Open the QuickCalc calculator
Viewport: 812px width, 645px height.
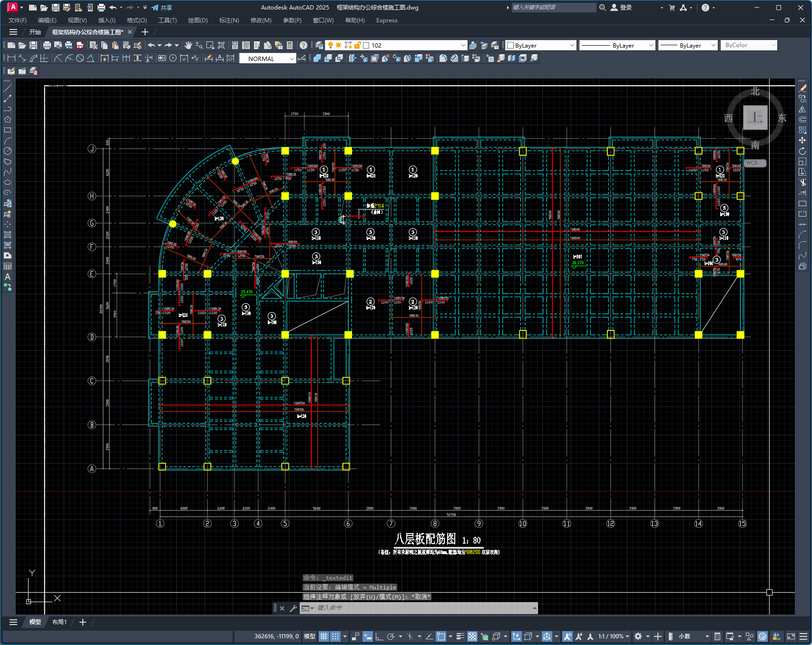tap(290, 45)
